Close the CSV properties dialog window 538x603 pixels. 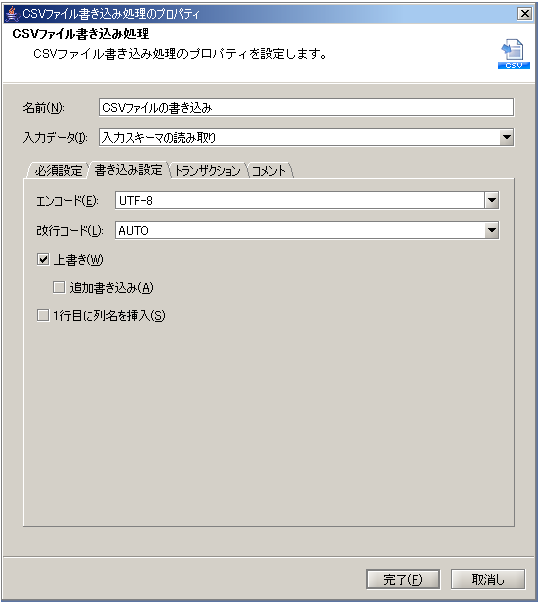coord(525,14)
